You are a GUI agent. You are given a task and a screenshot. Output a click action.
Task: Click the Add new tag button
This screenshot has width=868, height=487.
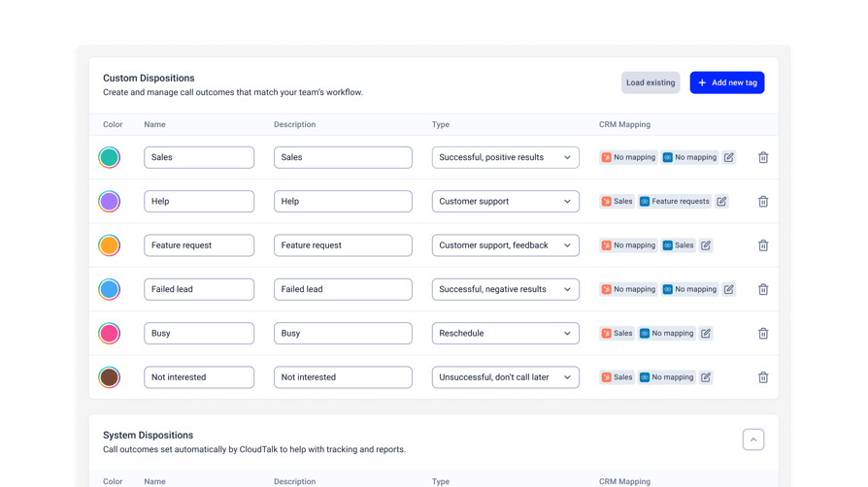pyautogui.click(x=727, y=82)
